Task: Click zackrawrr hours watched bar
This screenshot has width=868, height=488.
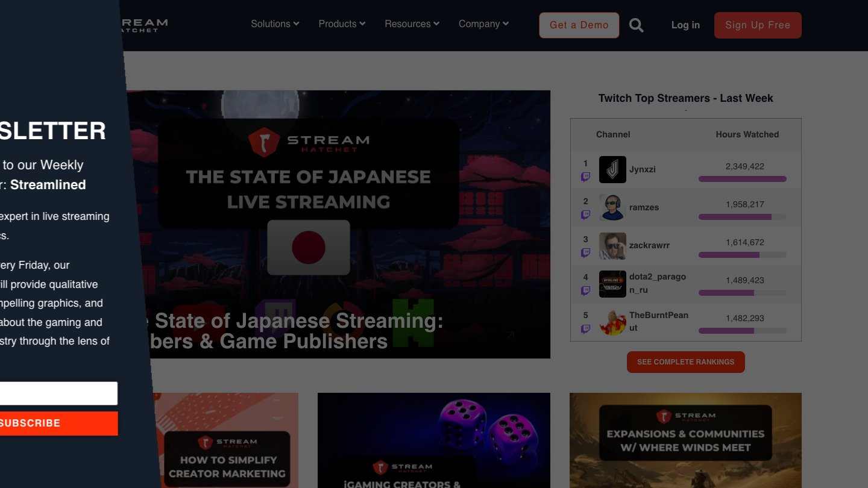Action: [743, 255]
